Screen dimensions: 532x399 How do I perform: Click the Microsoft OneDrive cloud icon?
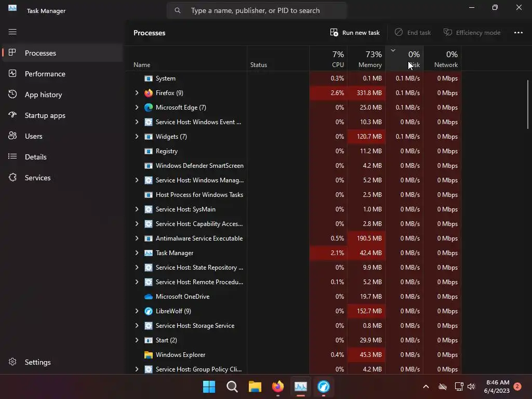click(x=149, y=297)
